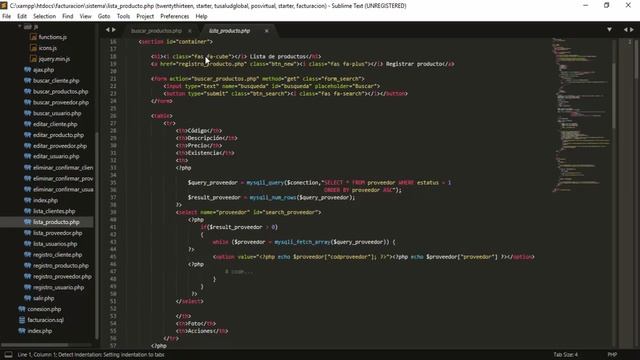
Task: Open lista_proveedor.php in the sidebar
Action: pyautogui.click(x=58, y=233)
